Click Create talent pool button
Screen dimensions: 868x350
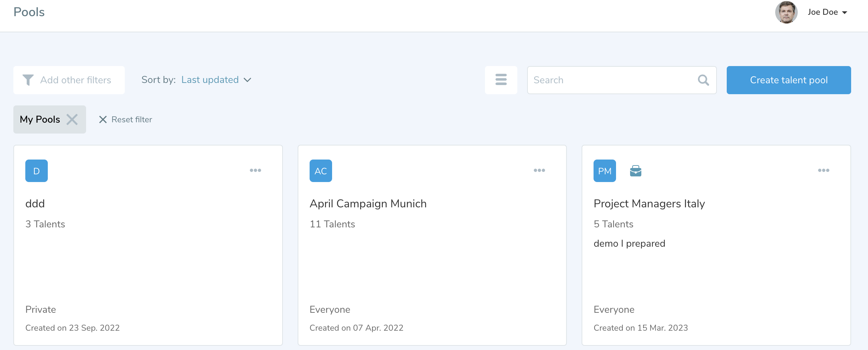(789, 80)
